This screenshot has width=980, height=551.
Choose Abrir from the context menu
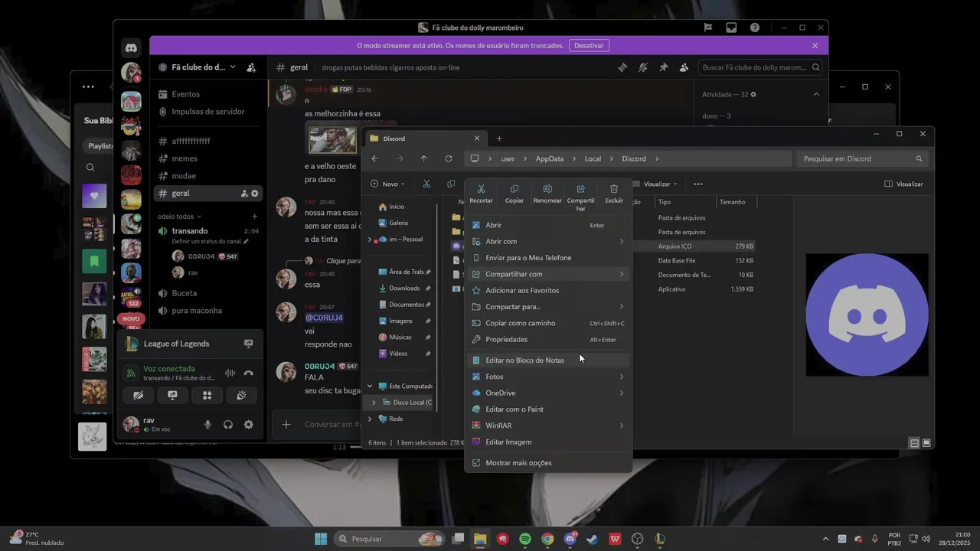(x=548, y=225)
